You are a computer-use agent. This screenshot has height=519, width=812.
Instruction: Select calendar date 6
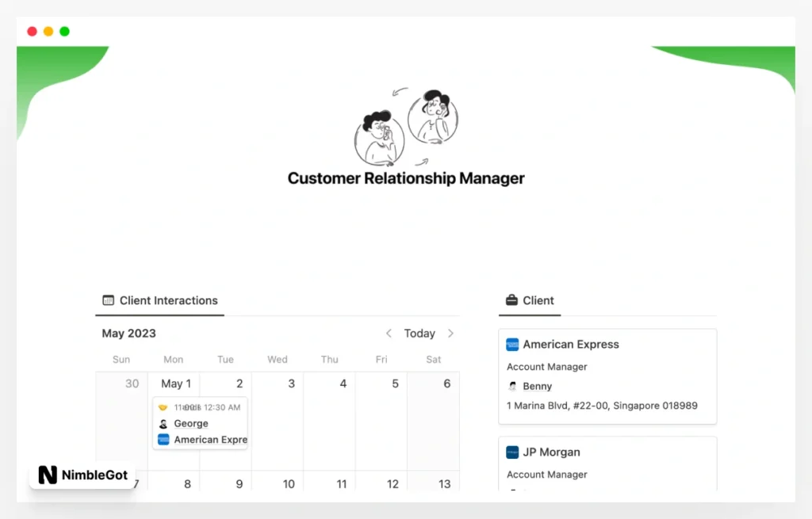pos(447,384)
